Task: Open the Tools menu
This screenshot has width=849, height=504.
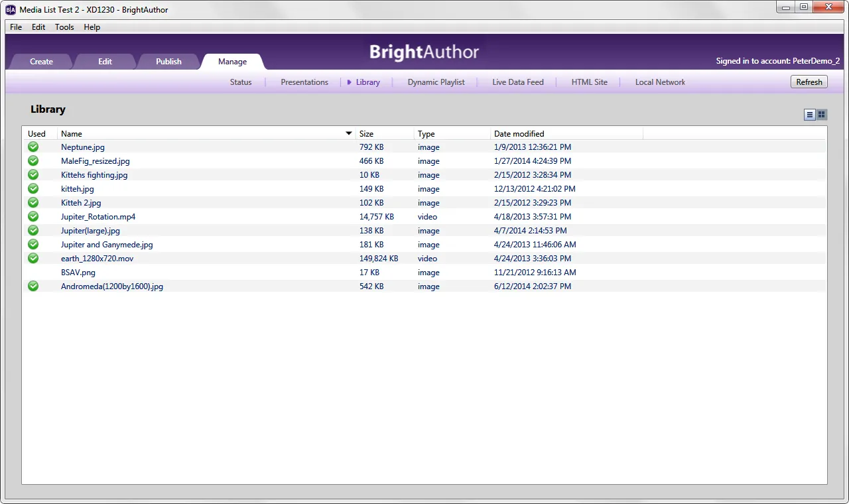Action: click(64, 27)
